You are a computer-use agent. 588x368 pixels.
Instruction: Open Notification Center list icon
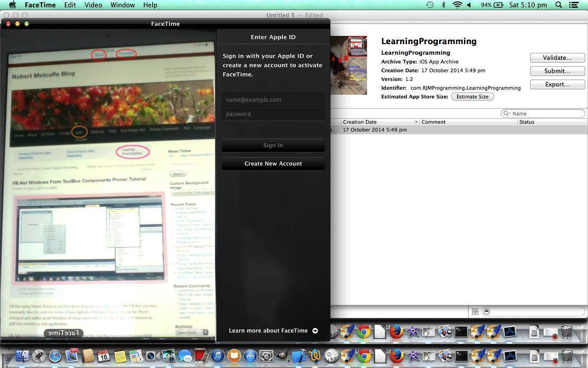[x=574, y=5]
